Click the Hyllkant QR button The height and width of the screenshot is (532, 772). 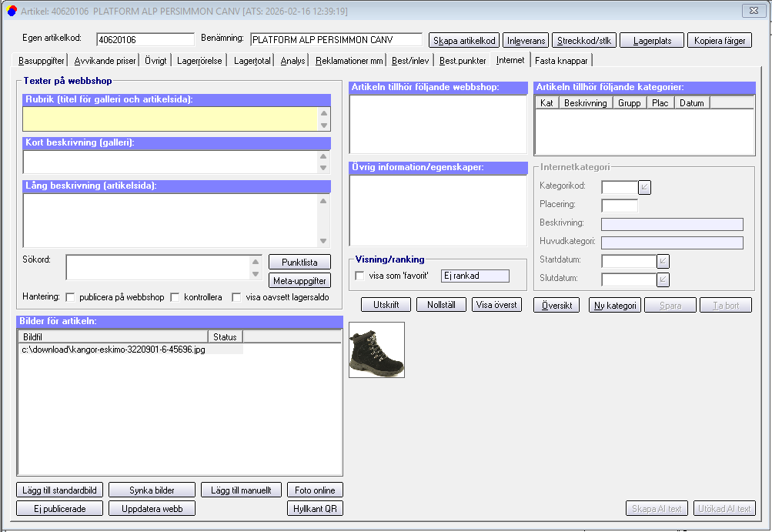point(315,508)
